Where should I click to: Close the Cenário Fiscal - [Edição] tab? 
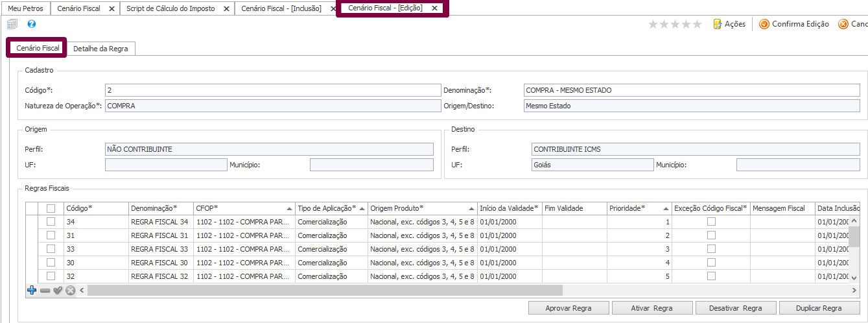[434, 8]
